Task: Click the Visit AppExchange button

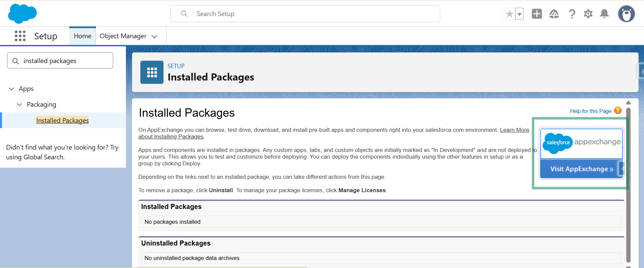Action: [x=581, y=169]
